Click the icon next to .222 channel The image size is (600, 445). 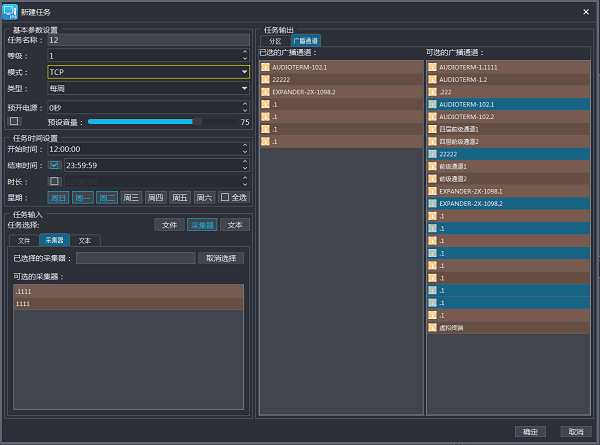pos(432,92)
